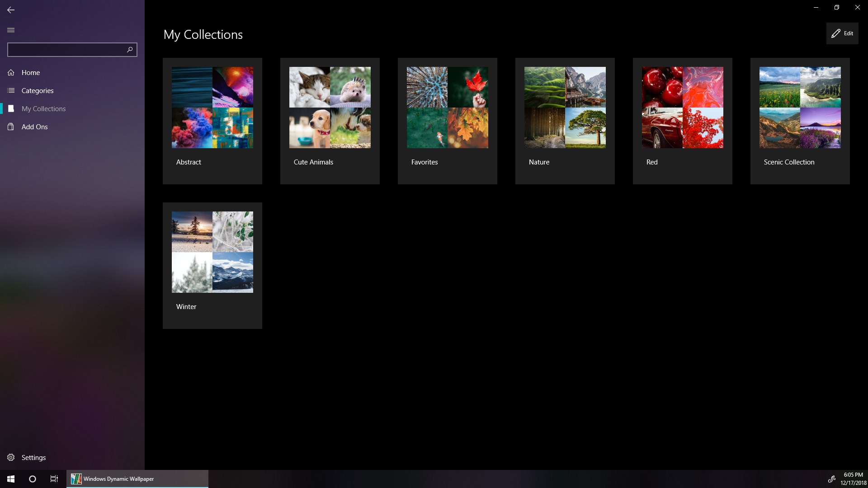868x488 pixels.
Task: Click the back arrow icon
Action: tap(11, 9)
